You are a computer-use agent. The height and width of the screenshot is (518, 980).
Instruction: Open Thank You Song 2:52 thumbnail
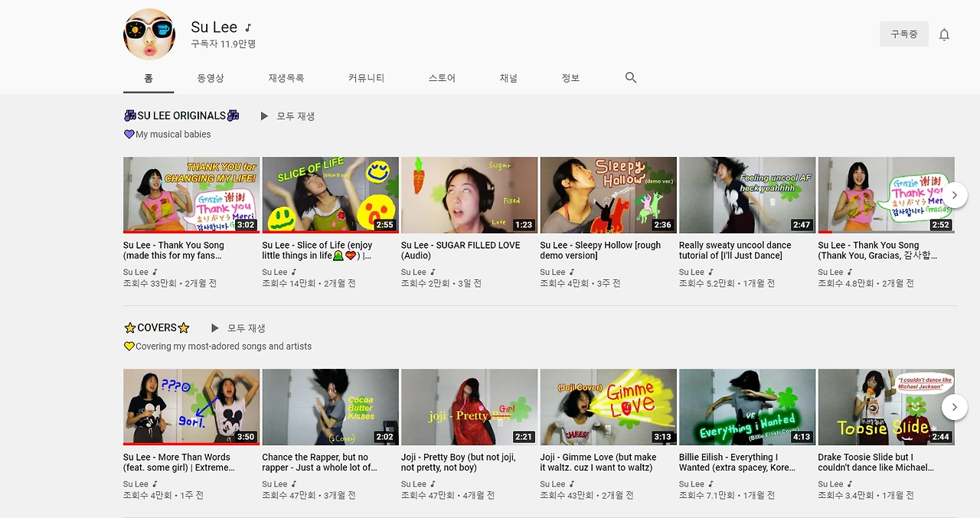[x=886, y=195]
